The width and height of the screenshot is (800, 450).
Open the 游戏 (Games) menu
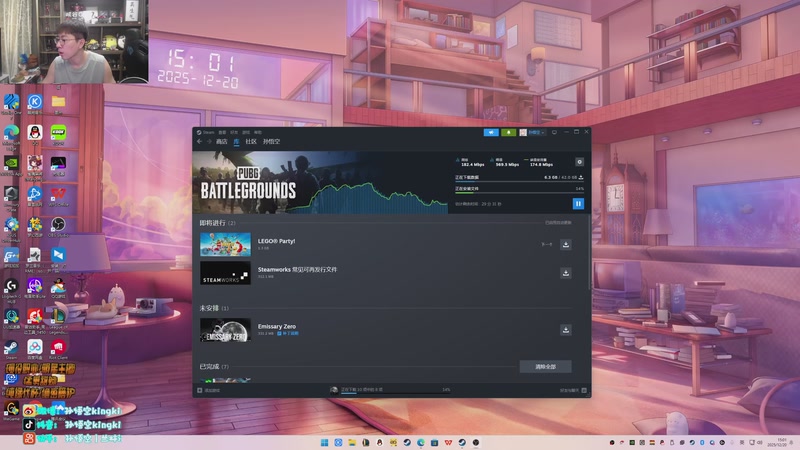tap(246, 132)
